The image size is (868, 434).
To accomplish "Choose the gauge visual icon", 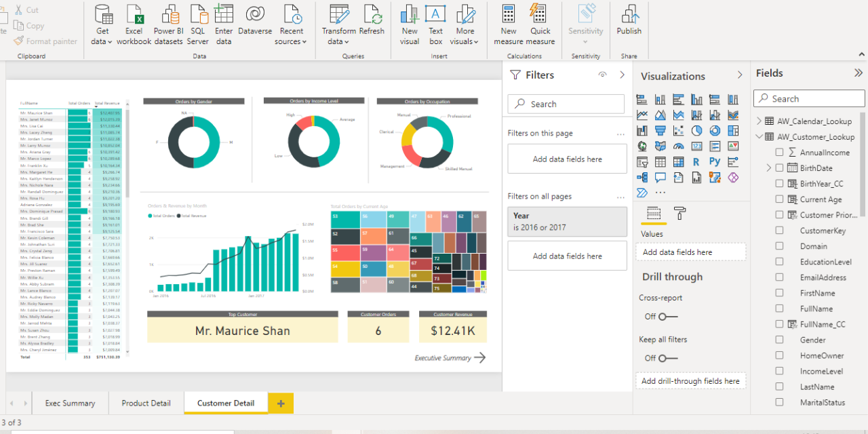I will click(678, 146).
